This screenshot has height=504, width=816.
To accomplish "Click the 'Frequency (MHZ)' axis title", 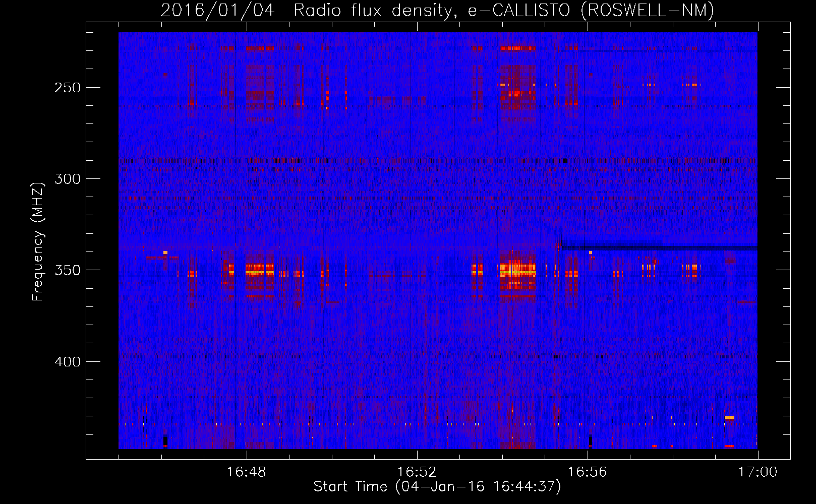I will tap(38, 241).
